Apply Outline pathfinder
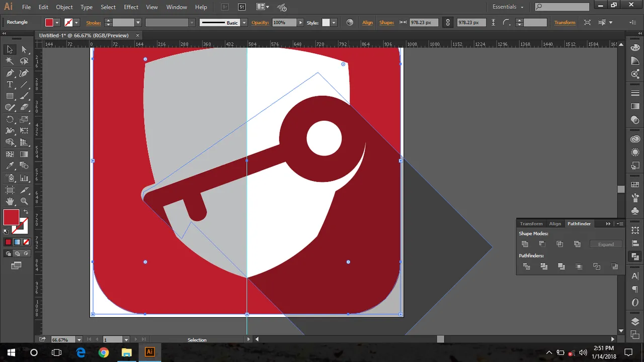The height and width of the screenshot is (362, 644). tap(597, 266)
